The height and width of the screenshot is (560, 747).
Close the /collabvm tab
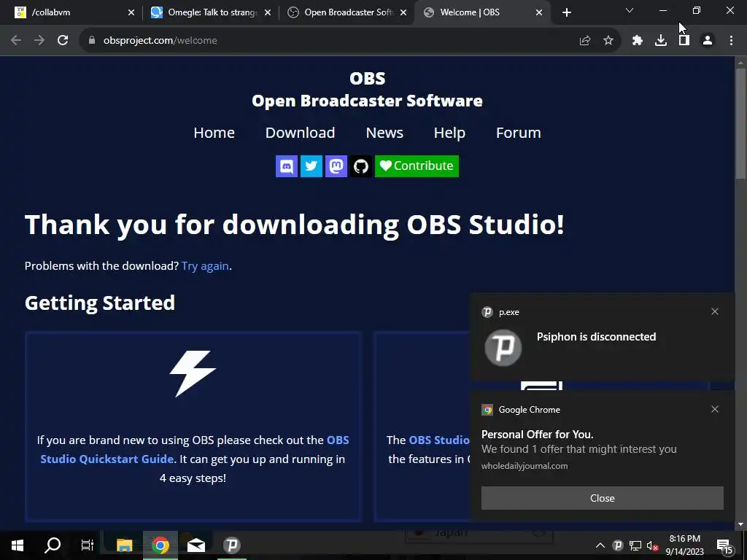(131, 12)
